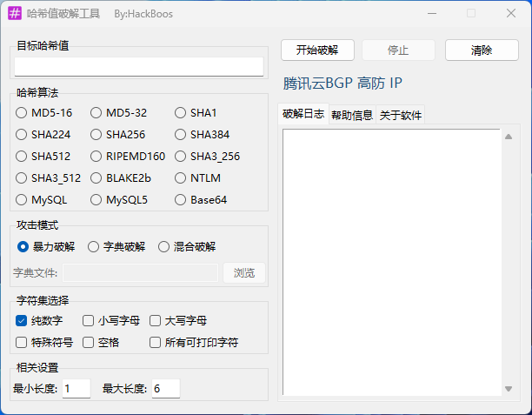
Task: Click the 最小长度 value field
Action: point(76,389)
